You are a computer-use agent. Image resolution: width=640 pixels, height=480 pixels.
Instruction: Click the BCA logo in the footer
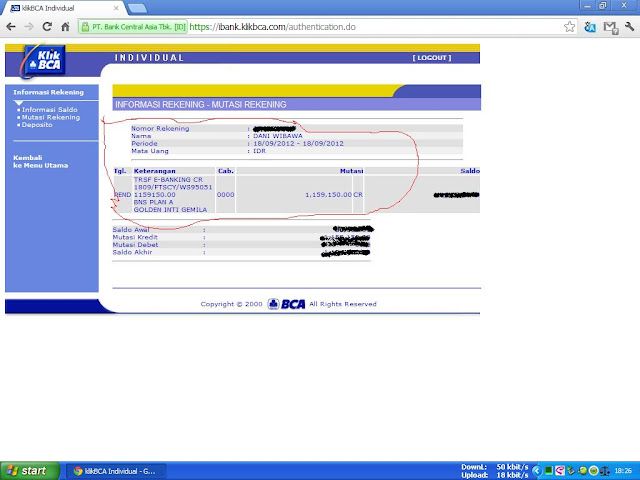pyautogui.click(x=287, y=304)
